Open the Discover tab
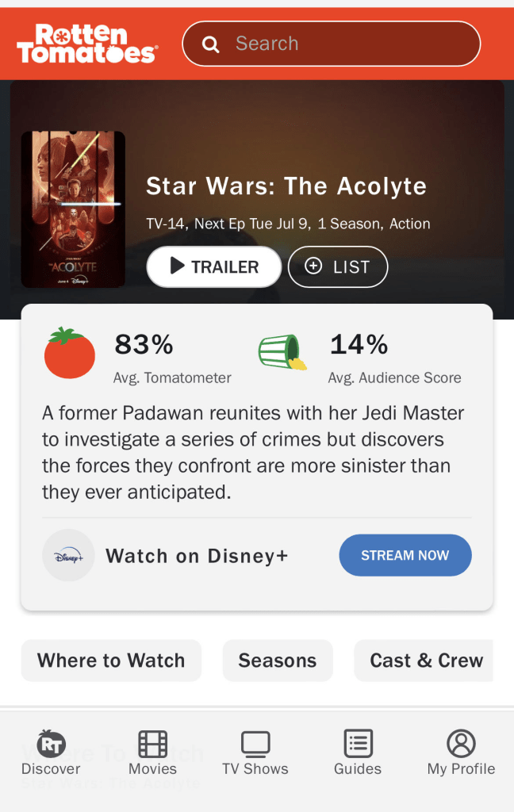The image size is (514, 812). coord(51,753)
